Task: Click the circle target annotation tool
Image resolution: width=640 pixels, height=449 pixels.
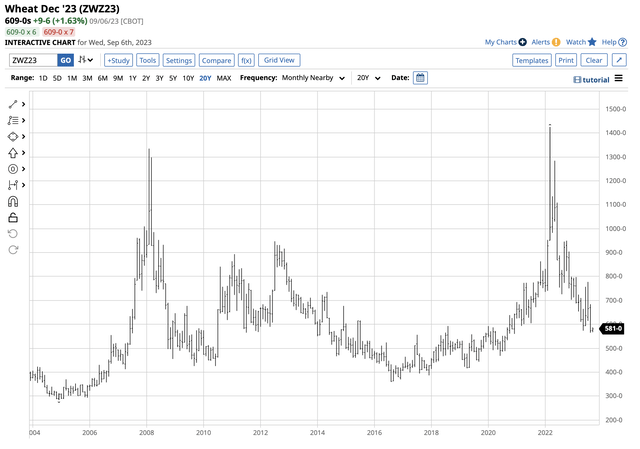Action: click(x=13, y=169)
